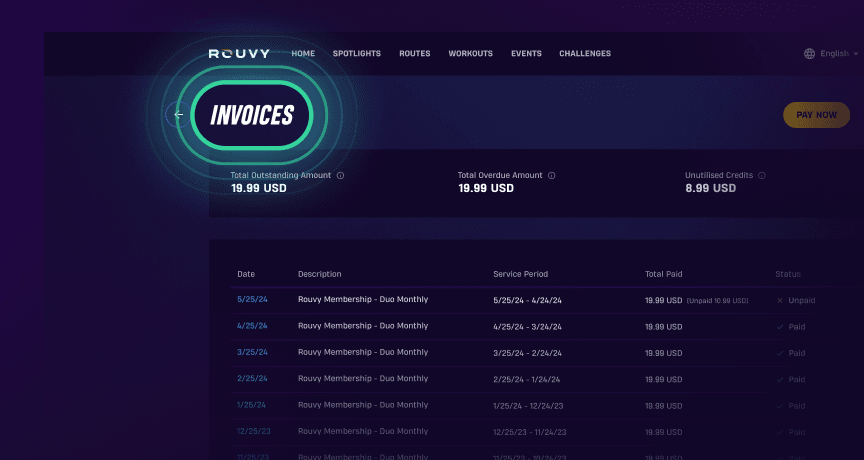864x460 pixels.
Task: Click the Date column header
Action: coord(246,274)
